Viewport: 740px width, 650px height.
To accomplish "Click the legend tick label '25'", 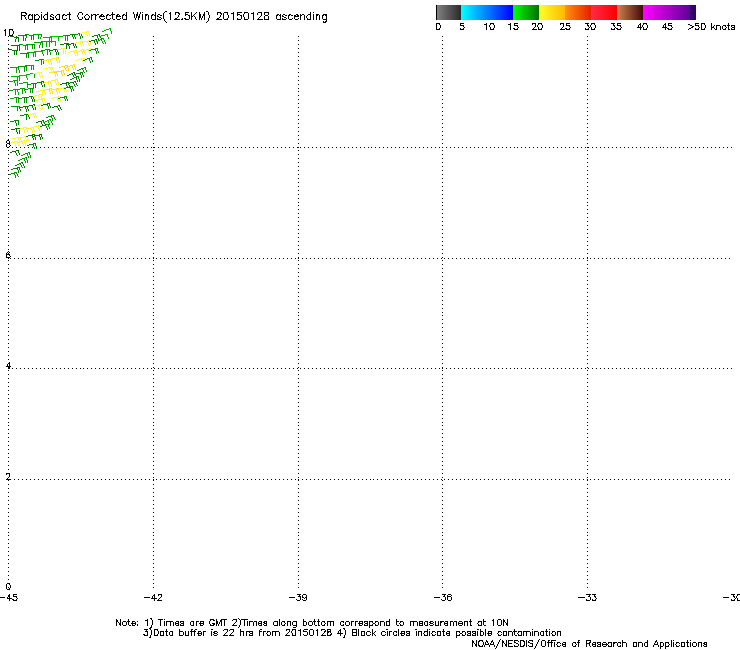I will (565, 27).
